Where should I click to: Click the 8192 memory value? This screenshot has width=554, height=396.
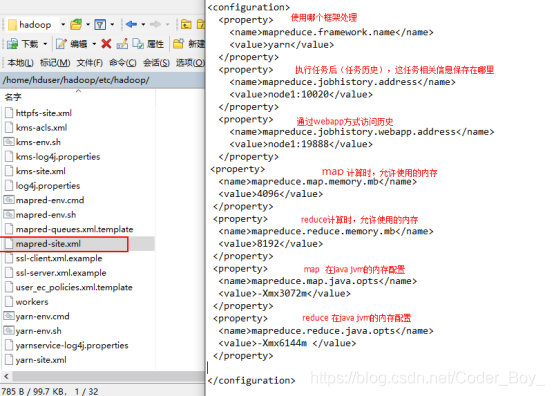click(268, 244)
